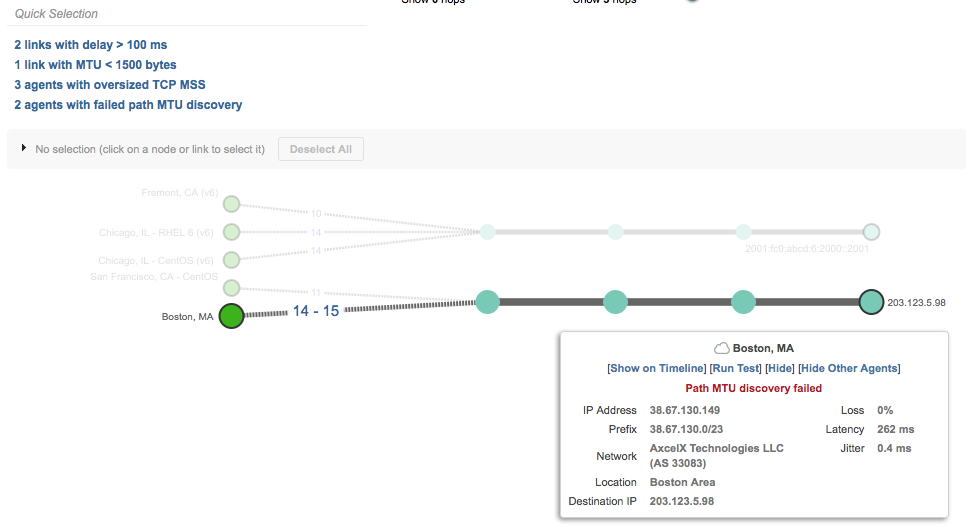Click the Fremont, CA (v6) agent node

pyautogui.click(x=231, y=204)
